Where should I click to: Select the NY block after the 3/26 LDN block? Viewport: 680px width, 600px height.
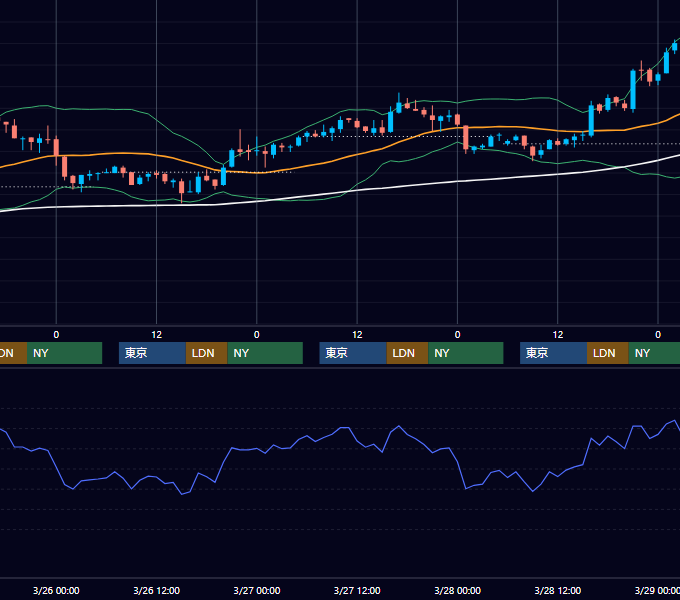(x=265, y=353)
